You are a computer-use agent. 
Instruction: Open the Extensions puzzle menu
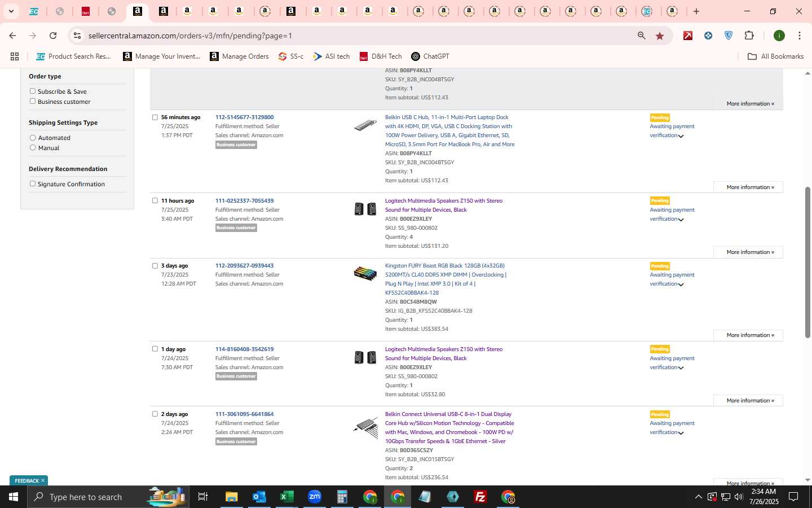749,36
